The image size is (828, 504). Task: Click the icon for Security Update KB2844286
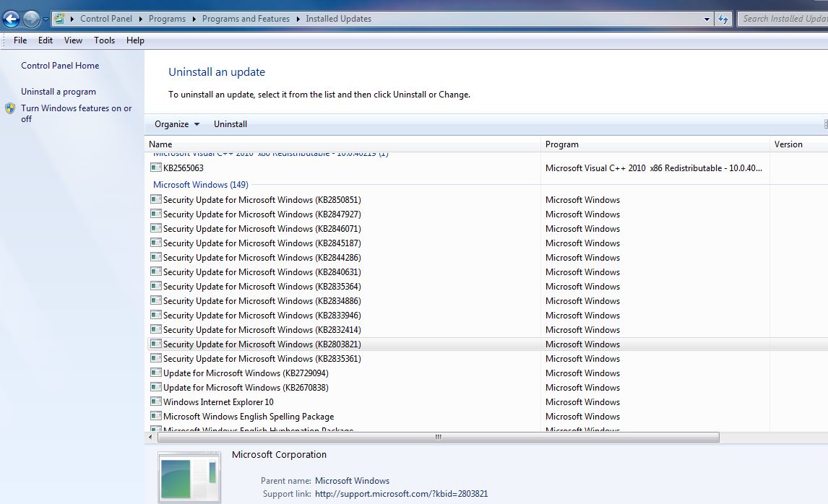click(156, 257)
